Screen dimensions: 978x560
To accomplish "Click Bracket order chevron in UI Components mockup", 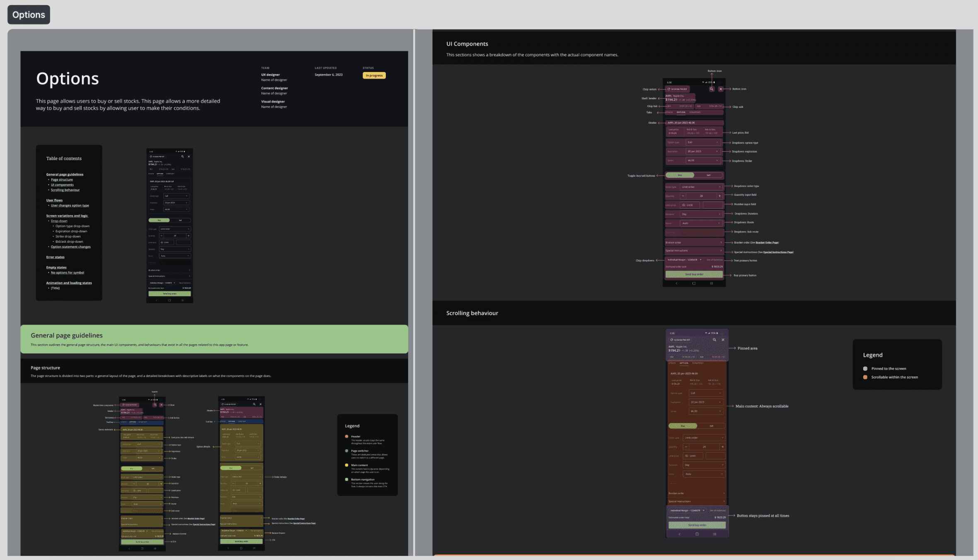I will pyautogui.click(x=721, y=242).
